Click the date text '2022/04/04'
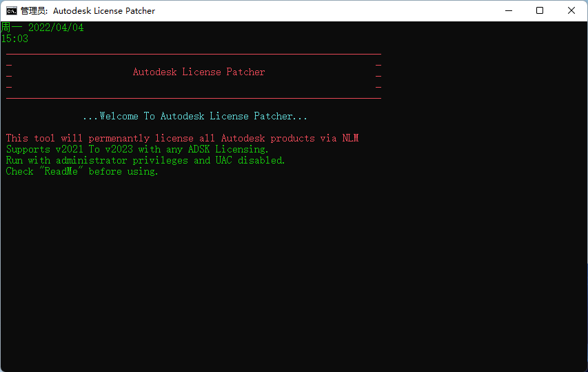Viewport: 588px width, 372px height. point(56,28)
